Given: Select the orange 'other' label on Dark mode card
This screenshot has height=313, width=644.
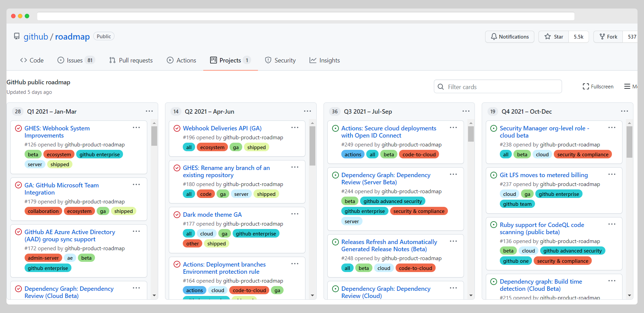Looking at the screenshot, I should tap(192, 244).
